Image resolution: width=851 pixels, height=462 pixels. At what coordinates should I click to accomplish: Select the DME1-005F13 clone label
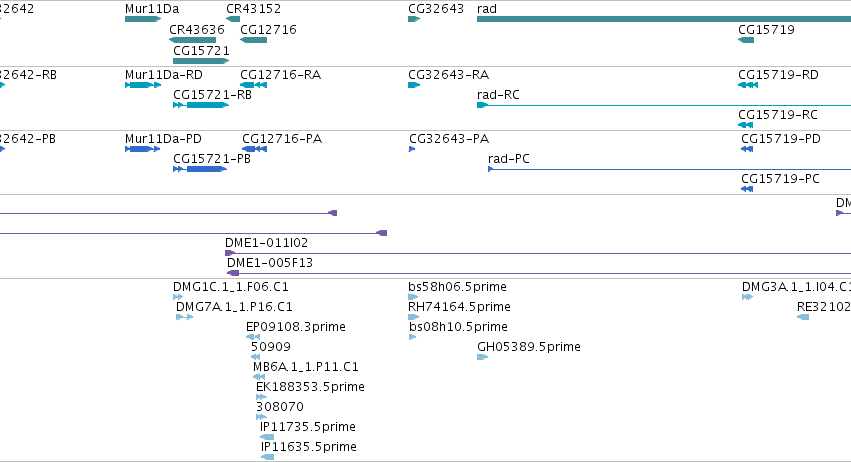coord(270,262)
